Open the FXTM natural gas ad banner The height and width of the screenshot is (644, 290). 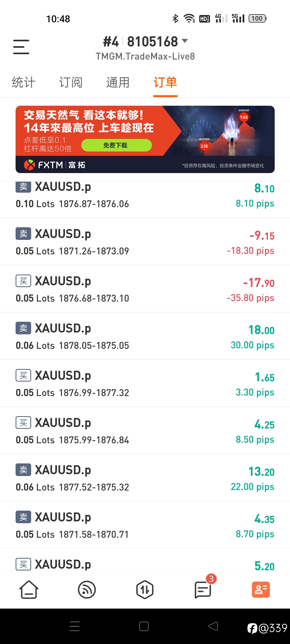[145, 139]
